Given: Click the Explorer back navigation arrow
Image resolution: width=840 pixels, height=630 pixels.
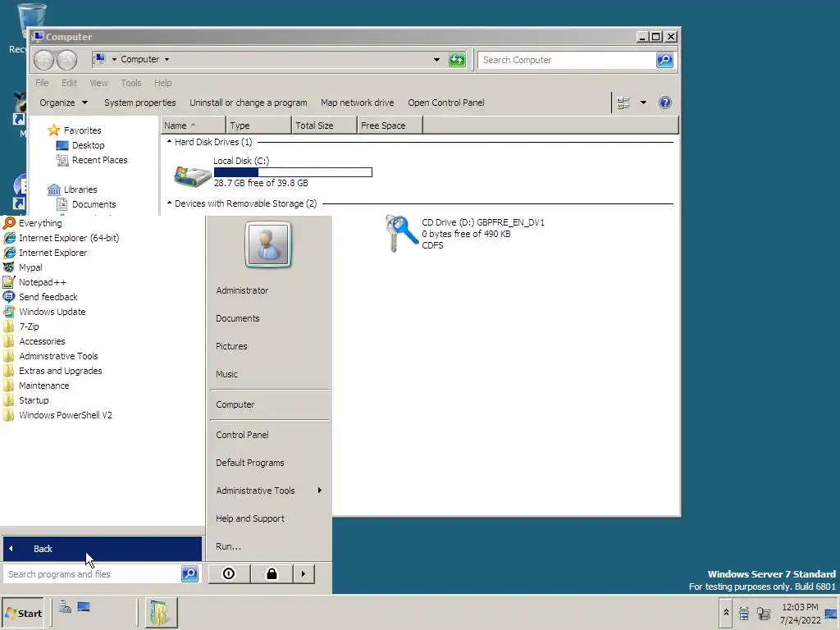Looking at the screenshot, I should pyautogui.click(x=44, y=60).
